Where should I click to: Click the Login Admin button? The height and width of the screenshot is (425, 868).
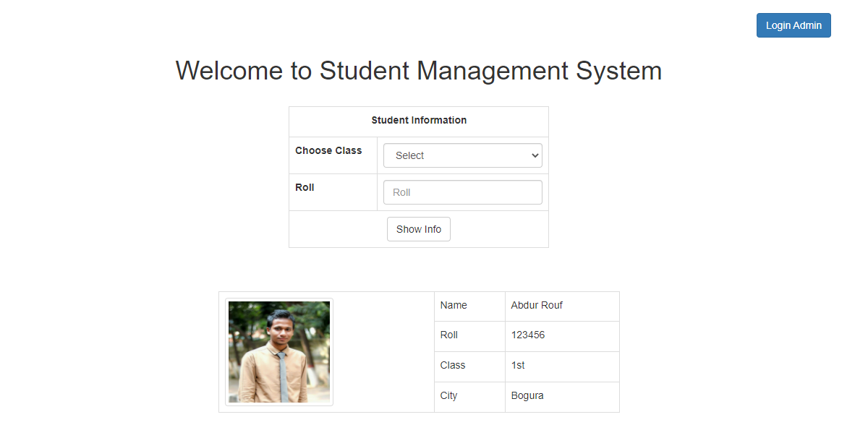(793, 25)
